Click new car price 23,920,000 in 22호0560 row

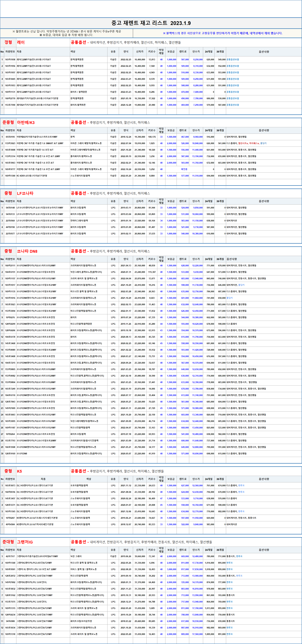[140, 221]
